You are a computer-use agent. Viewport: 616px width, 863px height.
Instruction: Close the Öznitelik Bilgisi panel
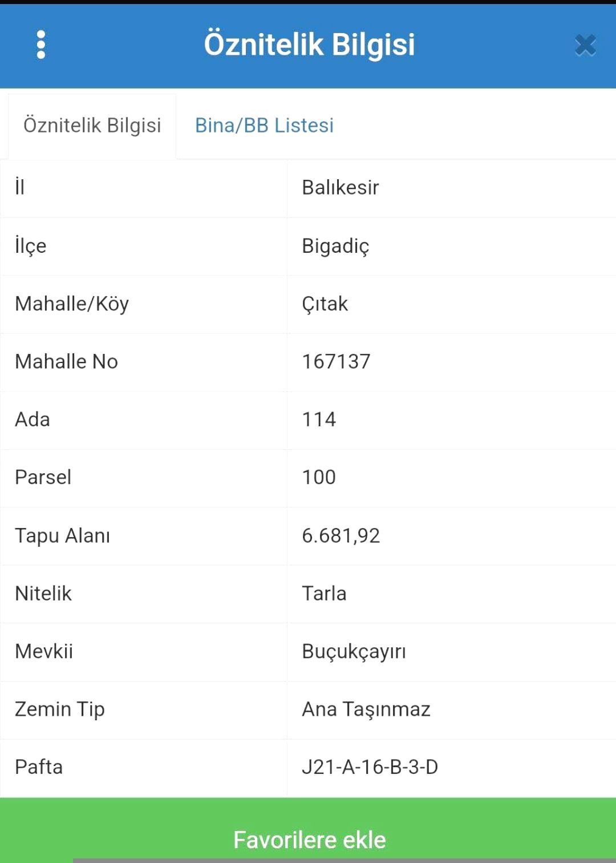point(585,45)
